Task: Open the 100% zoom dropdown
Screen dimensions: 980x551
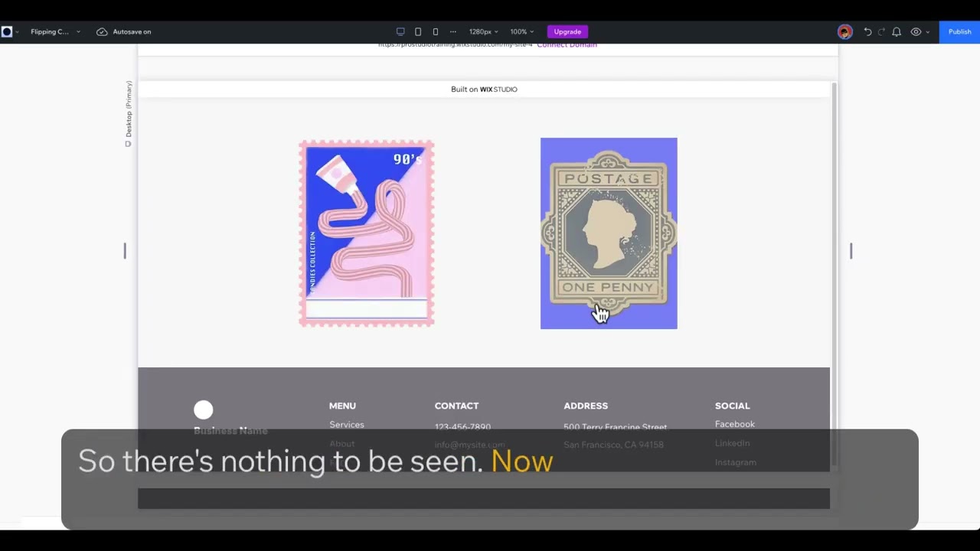Action: tap(522, 31)
